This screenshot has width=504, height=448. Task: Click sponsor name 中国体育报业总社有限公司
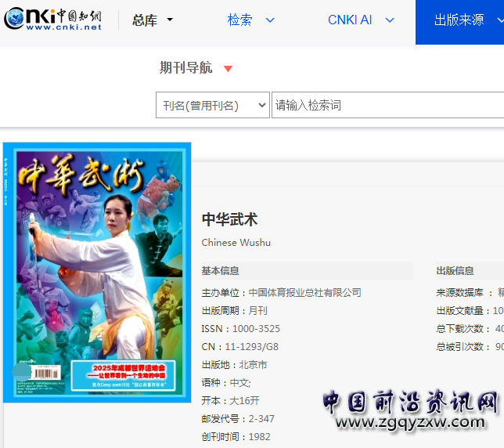click(x=304, y=293)
